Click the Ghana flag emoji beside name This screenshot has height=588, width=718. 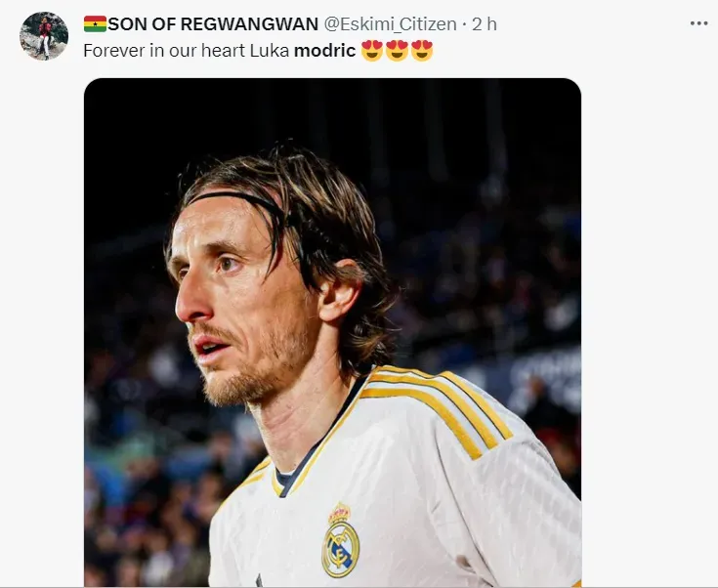tap(95, 23)
